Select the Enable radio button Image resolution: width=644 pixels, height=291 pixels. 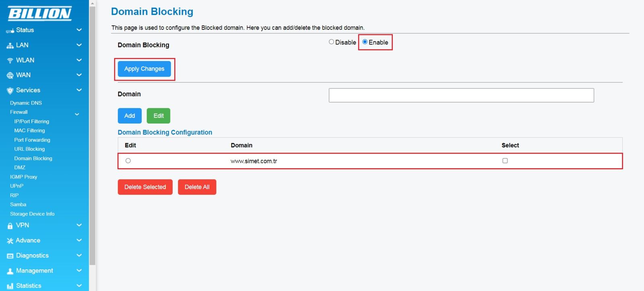pyautogui.click(x=365, y=42)
